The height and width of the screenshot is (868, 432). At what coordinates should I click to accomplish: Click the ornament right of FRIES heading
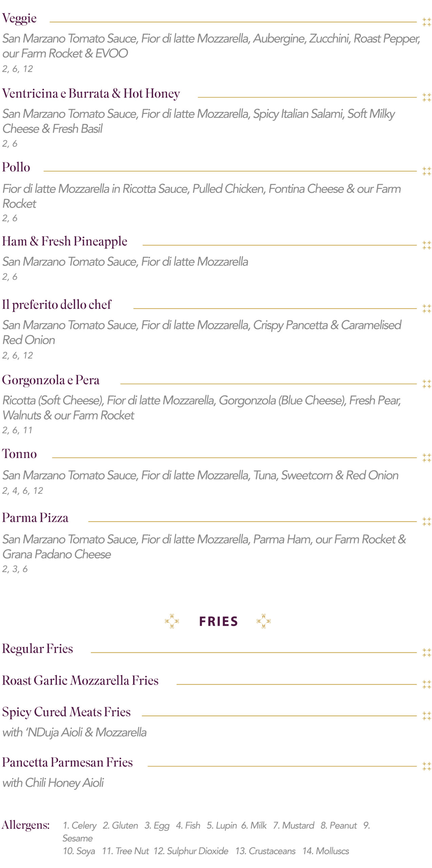264,621
